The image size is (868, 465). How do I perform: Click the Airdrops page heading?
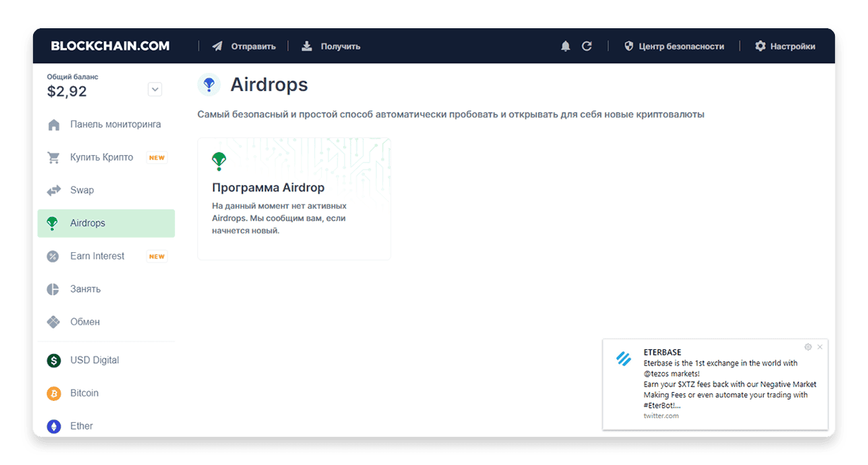coord(269,85)
